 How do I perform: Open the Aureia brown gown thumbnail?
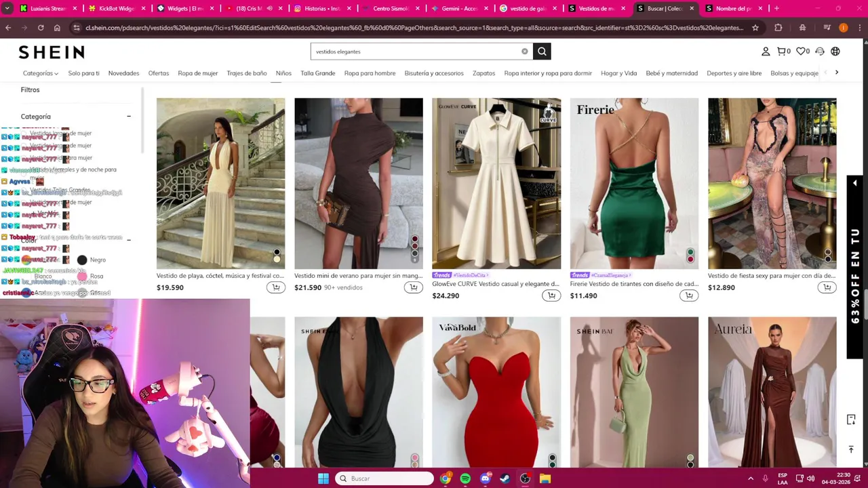[772, 392]
